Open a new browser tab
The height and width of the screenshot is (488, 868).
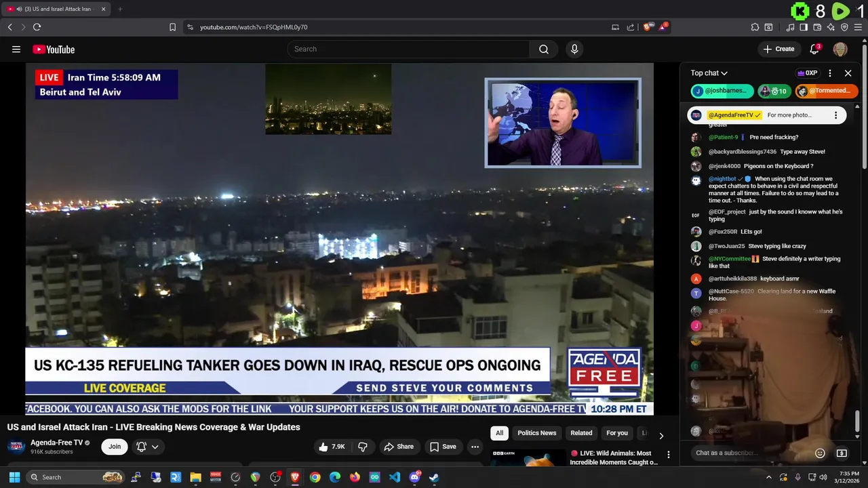[120, 9]
